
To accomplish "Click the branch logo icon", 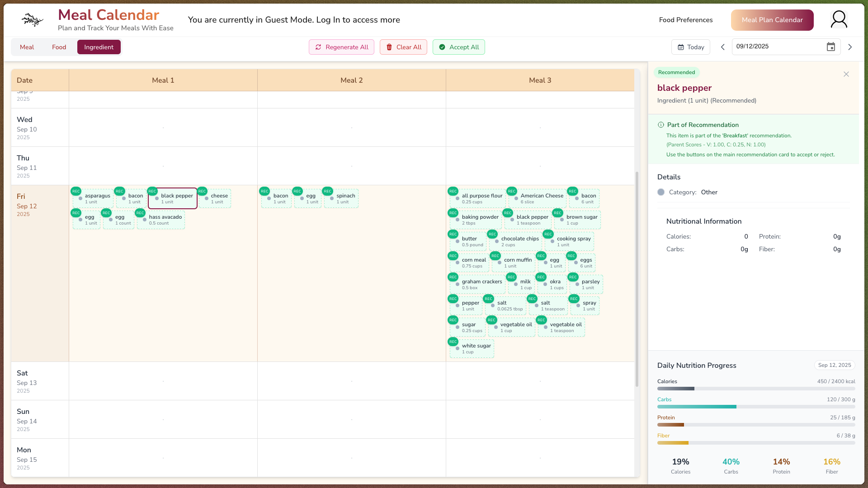I will [x=33, y=20].
